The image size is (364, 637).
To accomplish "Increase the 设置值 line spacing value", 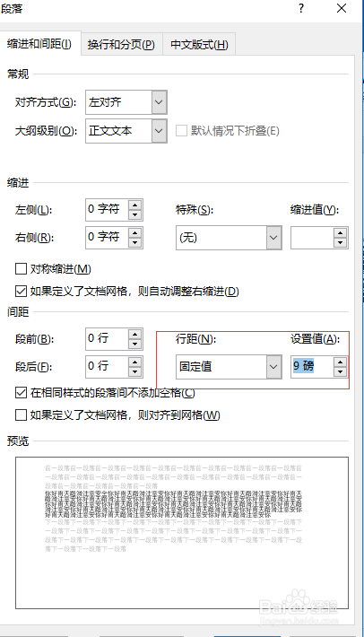I will [x=341, y=362].
